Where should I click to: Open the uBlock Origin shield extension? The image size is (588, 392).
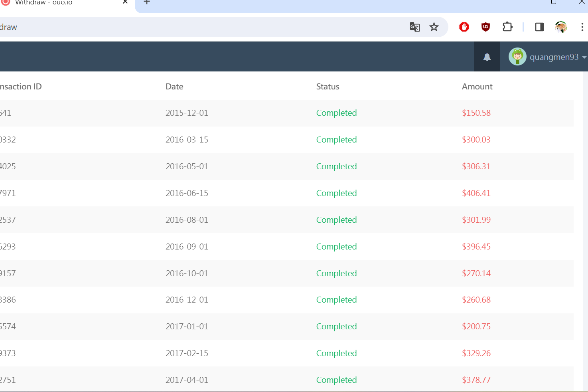pyautogui.click(x=485, y=27)
